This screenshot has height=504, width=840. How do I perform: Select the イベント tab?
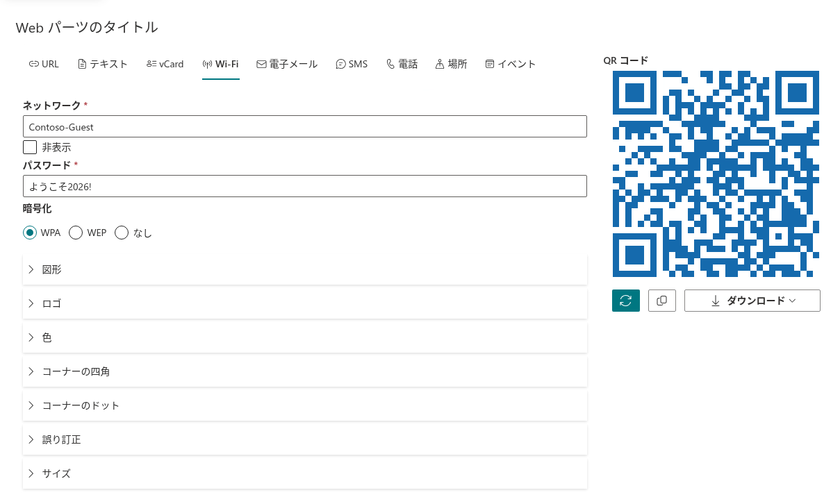[511, 64]
